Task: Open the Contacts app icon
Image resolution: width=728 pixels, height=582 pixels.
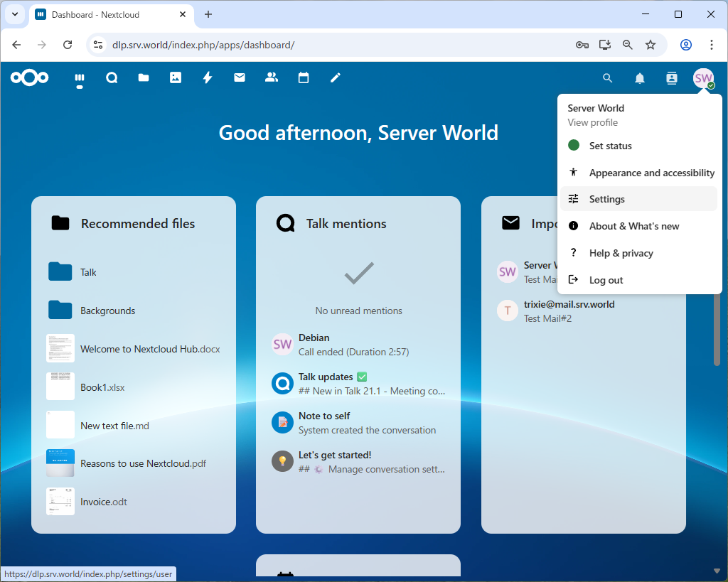Action: coord(272,78)
